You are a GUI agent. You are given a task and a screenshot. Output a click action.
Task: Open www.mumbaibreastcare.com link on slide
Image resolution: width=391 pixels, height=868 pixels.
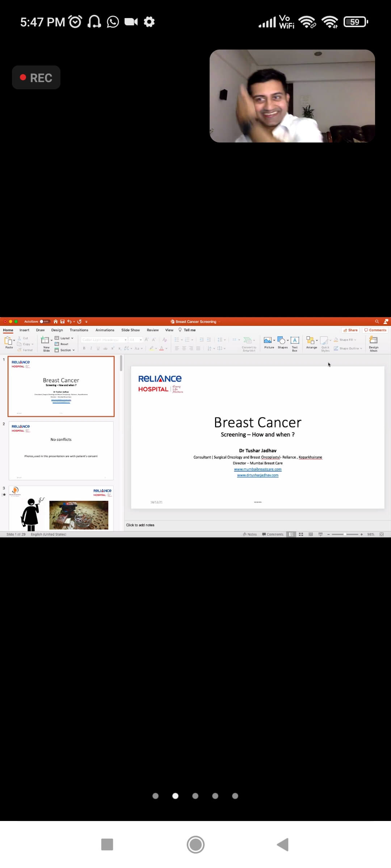(257, 469)
